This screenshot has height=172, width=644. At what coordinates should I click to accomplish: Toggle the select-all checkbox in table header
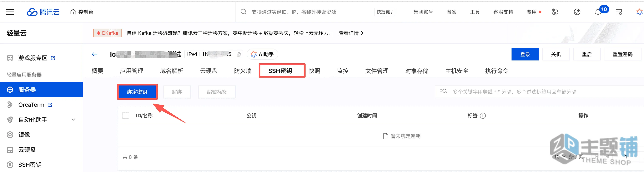pyautogui.click(x=126, y=116)
